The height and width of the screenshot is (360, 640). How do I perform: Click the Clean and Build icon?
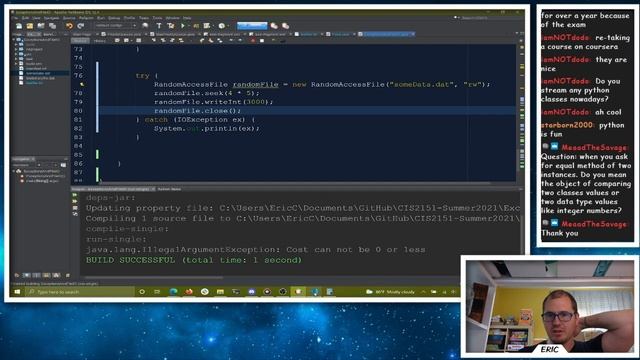click(x=171, y=26)
